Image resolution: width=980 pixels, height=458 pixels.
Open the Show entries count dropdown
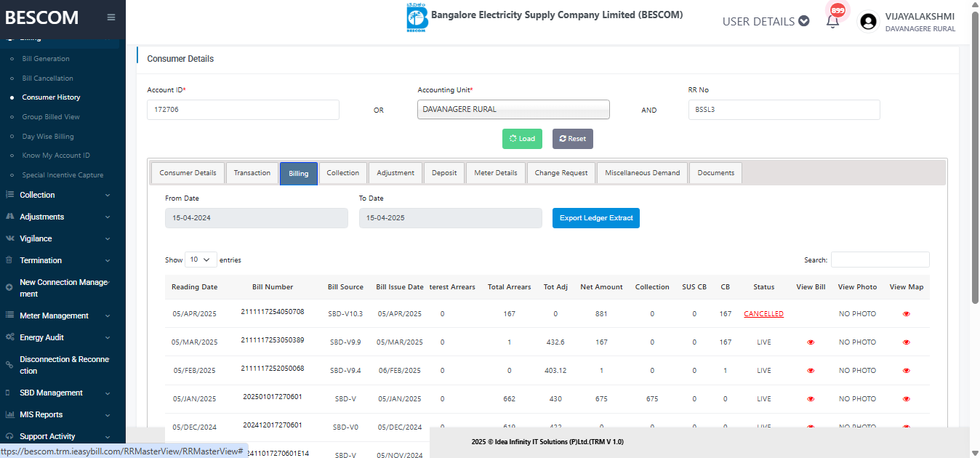201,260
